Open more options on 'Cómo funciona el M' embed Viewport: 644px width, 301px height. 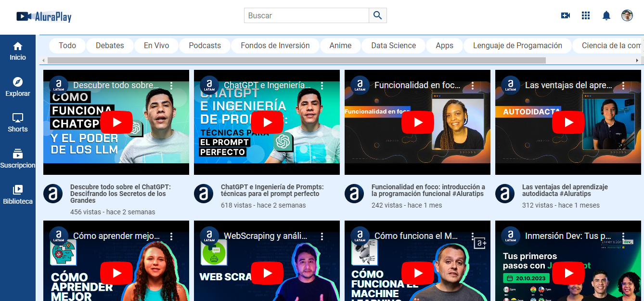coord(473,236)
